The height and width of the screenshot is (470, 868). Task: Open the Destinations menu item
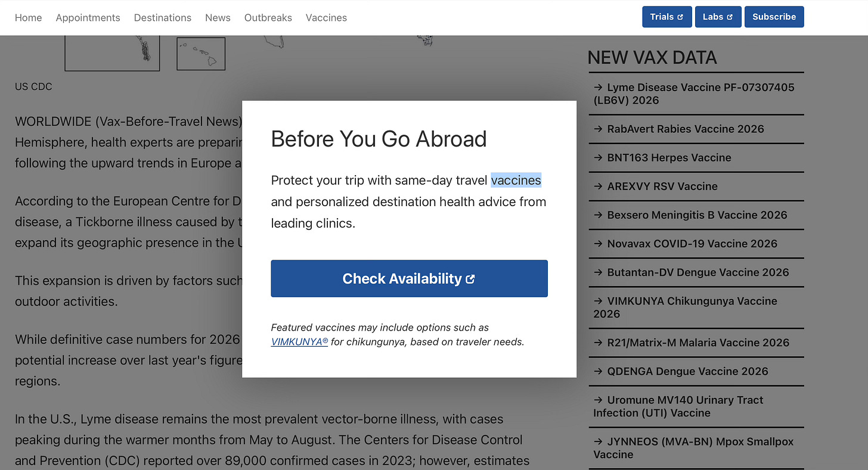(x=163, y=18)
